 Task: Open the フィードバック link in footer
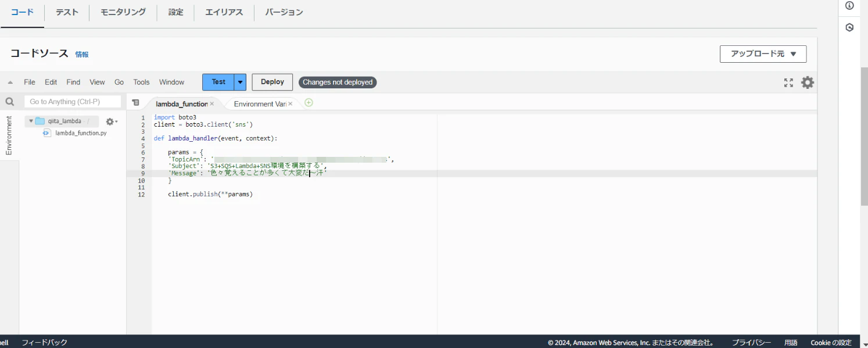44,342
